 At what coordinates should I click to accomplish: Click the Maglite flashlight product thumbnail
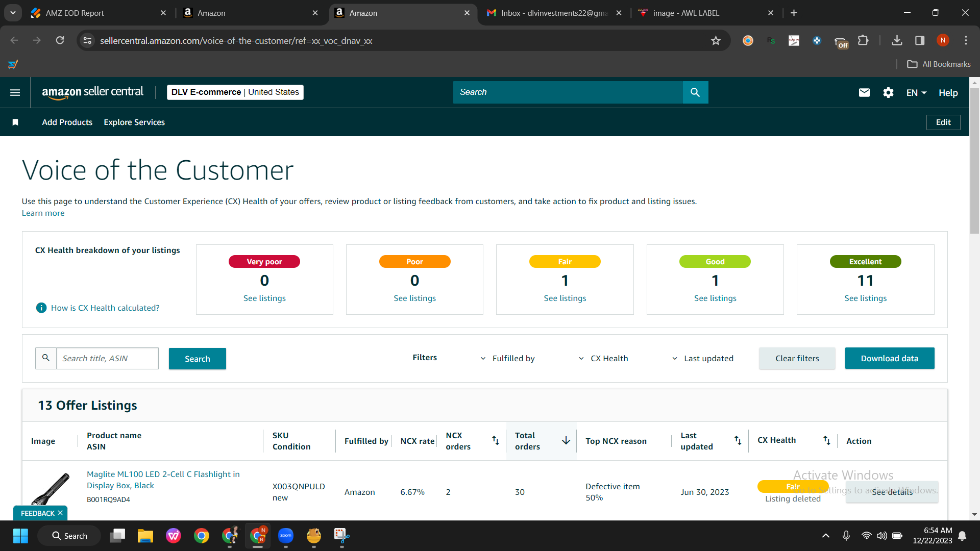point(50,488)
